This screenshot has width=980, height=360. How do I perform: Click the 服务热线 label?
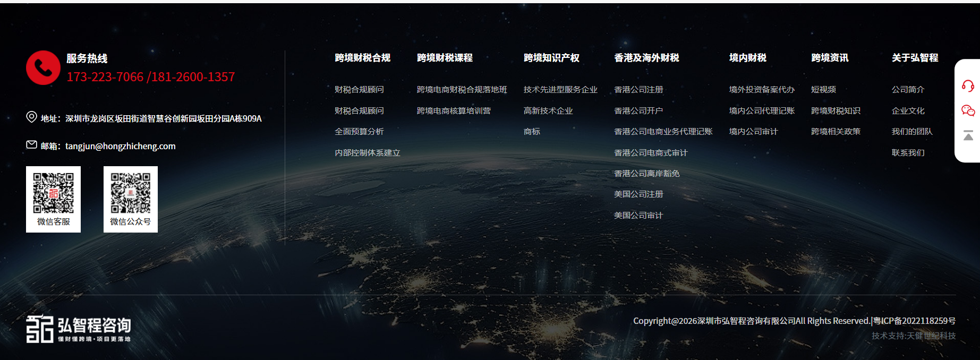coord(87,58)
